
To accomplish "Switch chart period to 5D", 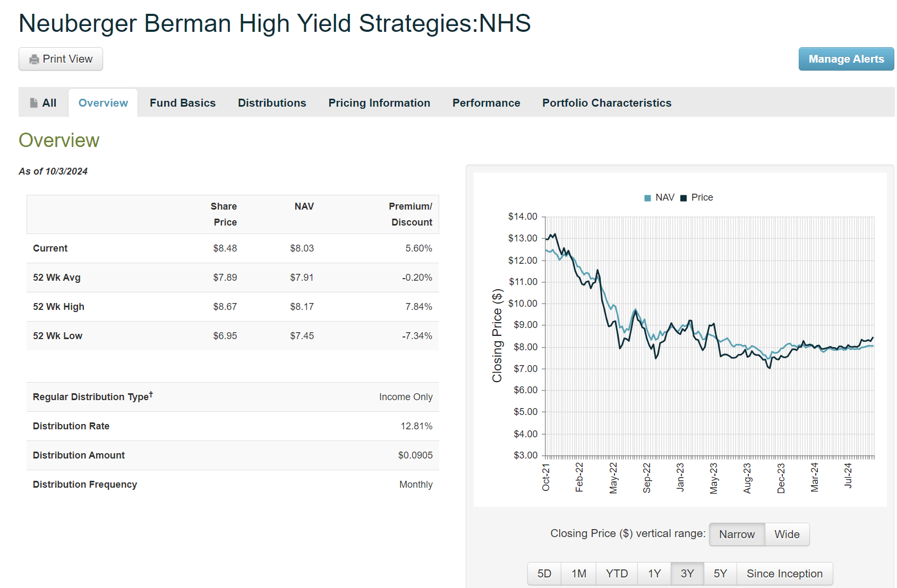I will (x=544, y=574).
